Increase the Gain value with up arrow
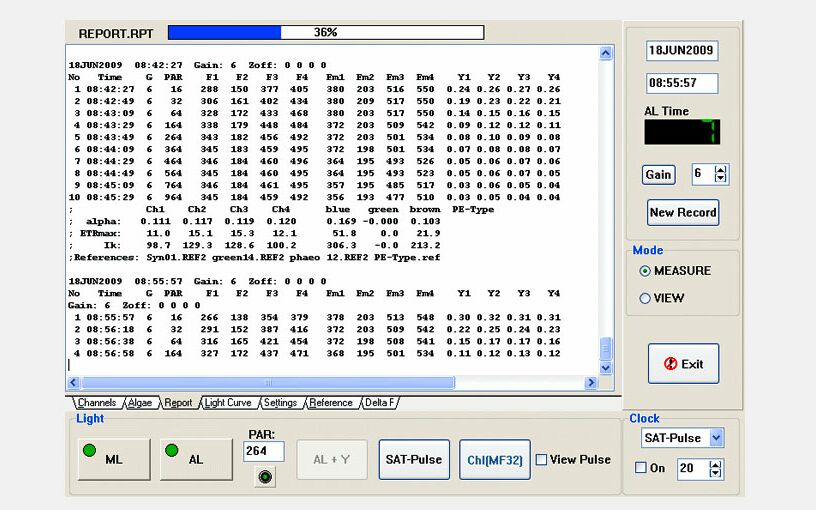This screenshot has height=510, width=816. [x=721, y=170]
